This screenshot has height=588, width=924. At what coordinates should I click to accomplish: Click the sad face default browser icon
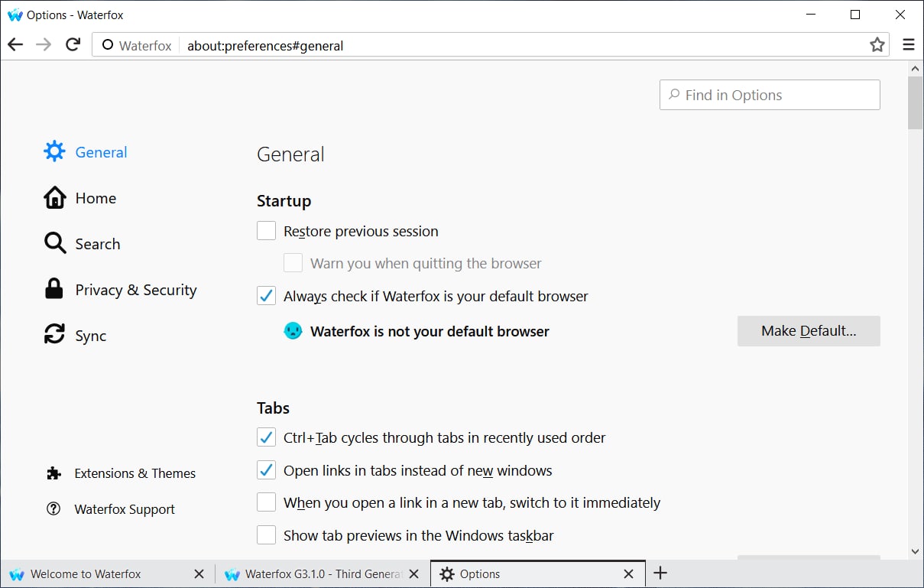pos(293,331)
